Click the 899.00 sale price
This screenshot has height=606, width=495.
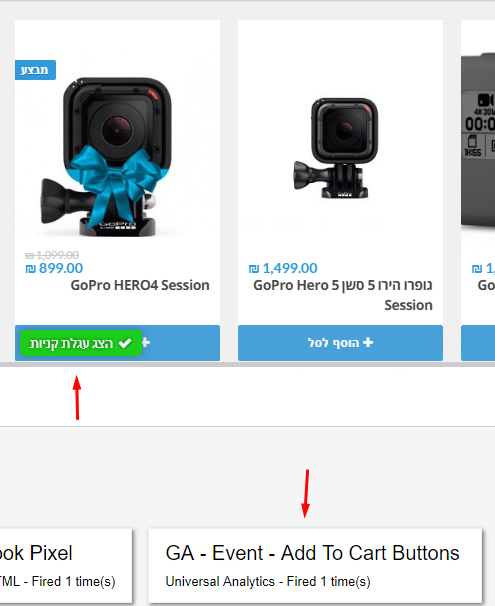[x=54, y=268]
